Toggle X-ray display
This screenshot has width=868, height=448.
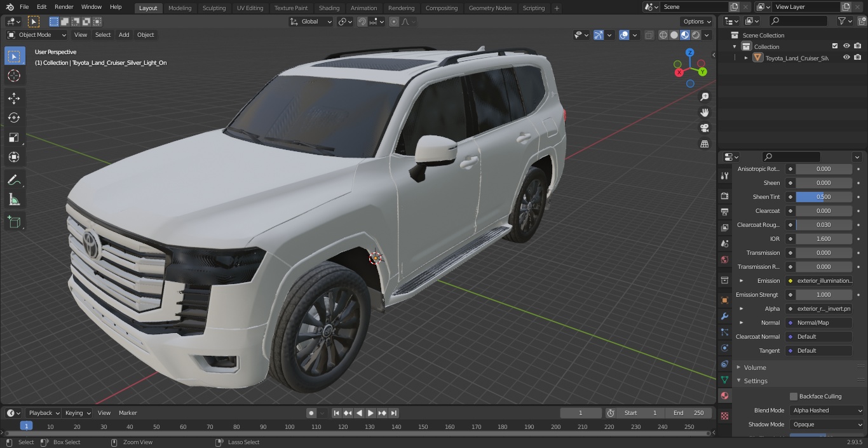pyautogui.click(x=649, y=35)
